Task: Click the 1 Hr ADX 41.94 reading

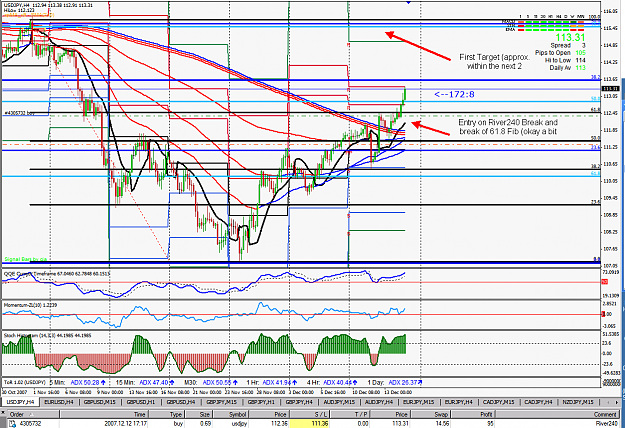Action: [x=280, y=383]
